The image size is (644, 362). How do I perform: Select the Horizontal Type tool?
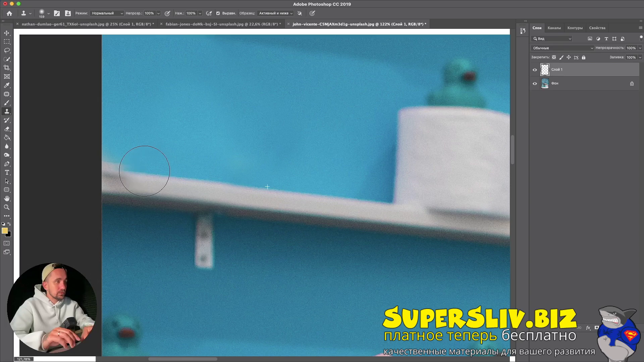point(7,172)
